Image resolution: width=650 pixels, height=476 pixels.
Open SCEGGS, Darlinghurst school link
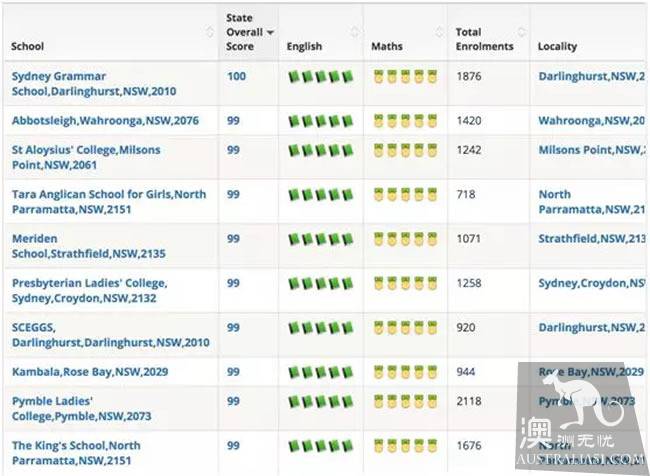coord(111,335)
